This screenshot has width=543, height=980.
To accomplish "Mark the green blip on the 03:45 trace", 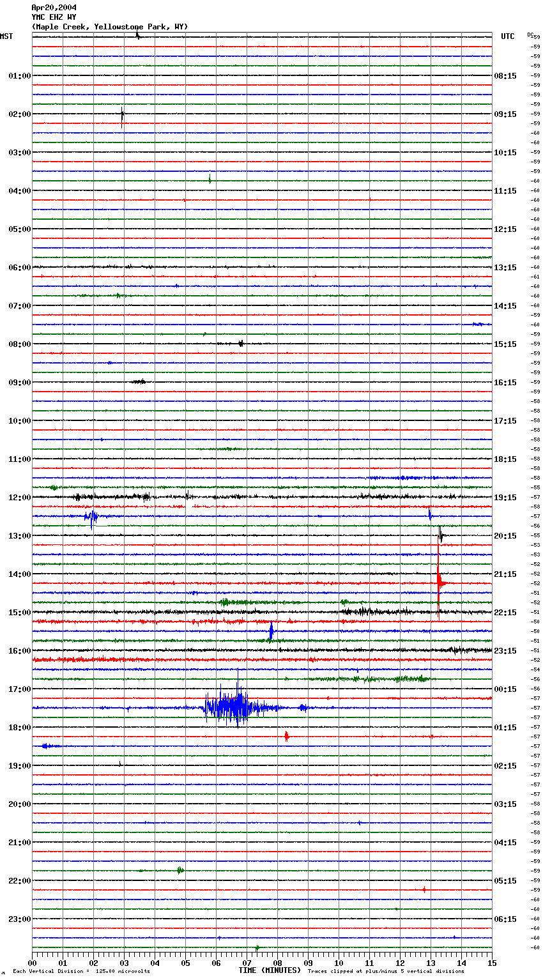I will point(210,180).
